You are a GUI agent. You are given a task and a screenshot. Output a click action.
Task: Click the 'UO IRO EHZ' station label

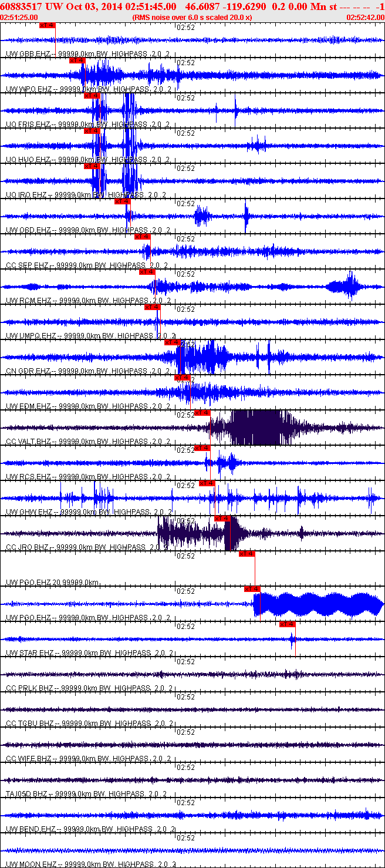tap(26, 195)
